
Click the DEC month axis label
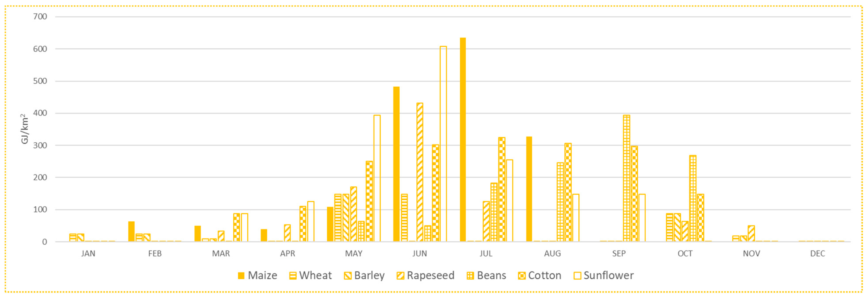[817, 253]
